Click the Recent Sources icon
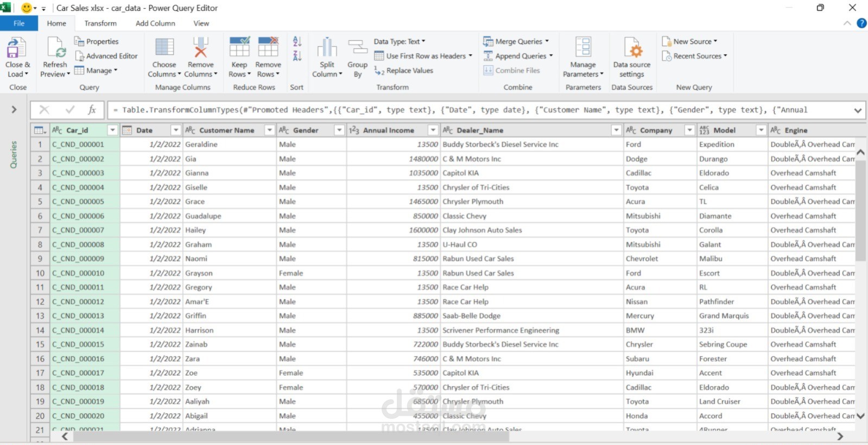This screenshot has width=868, height=445. click(x=667, y=56)
